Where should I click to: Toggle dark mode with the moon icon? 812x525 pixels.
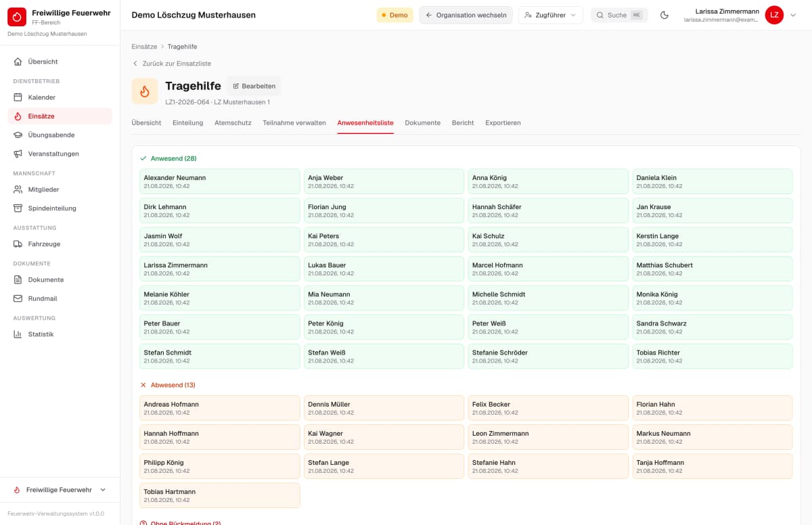[664, 15]
